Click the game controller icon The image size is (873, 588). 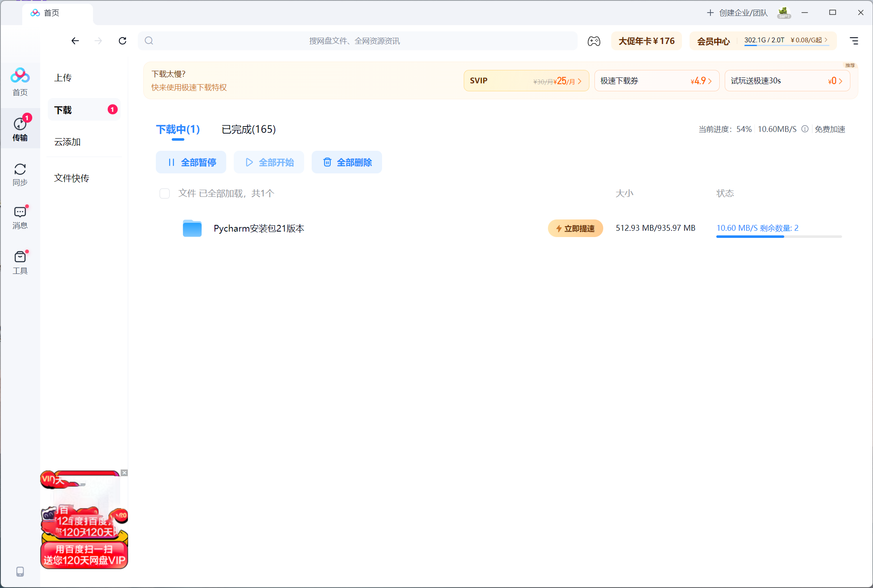pyautogui.click(x=594, y=41)
